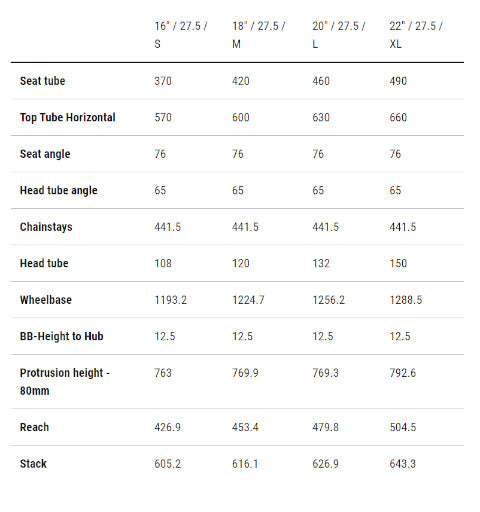Select the Wheelbase value 1224.7
Viewport: 480px width, 512px height.
[x=248, y=300]
